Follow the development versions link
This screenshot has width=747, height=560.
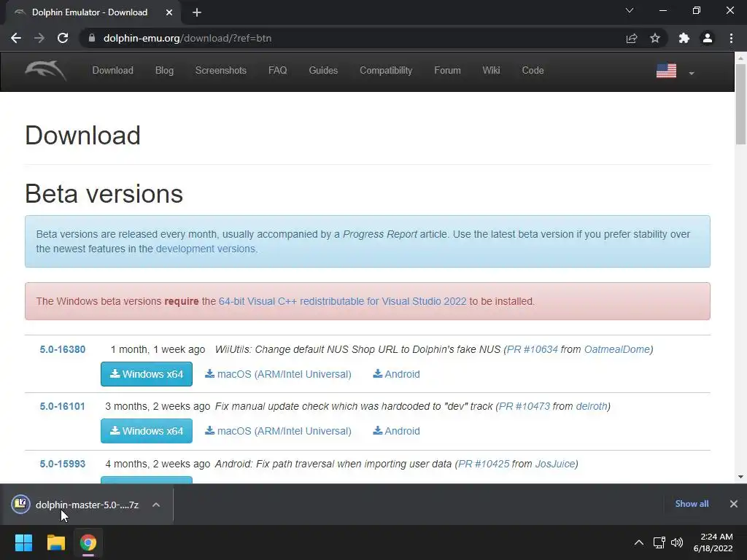206,249
